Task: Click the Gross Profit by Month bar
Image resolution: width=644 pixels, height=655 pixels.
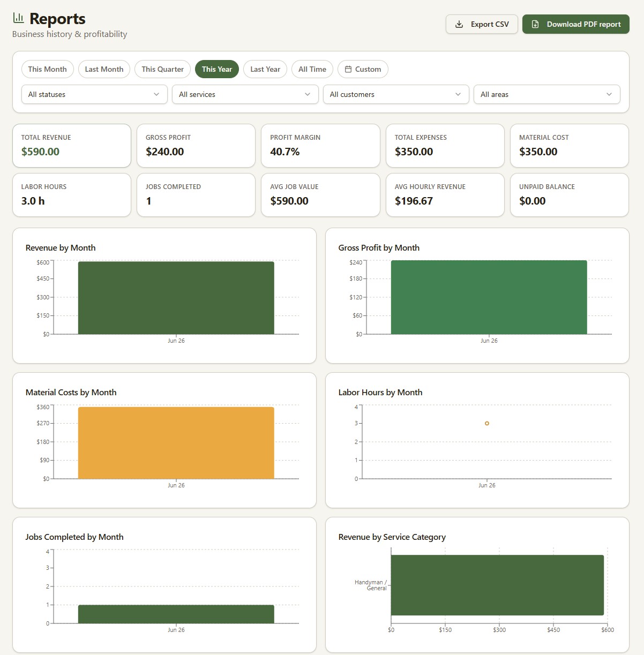Action: click(489, 297)
